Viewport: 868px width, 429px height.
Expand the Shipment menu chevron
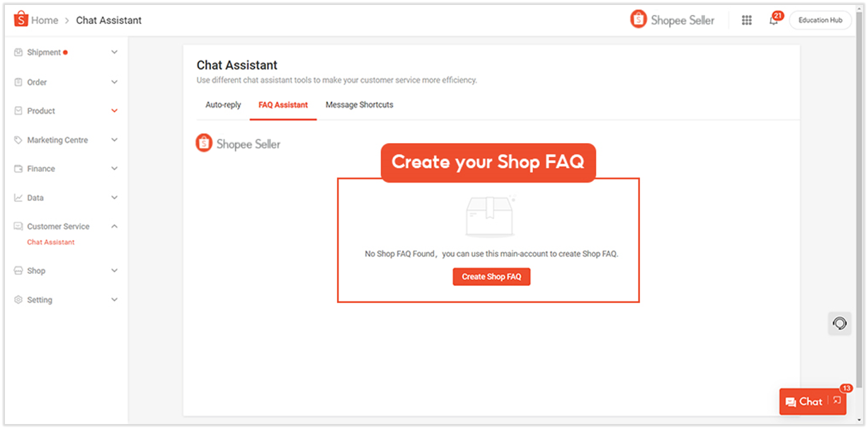coord(115,52)
